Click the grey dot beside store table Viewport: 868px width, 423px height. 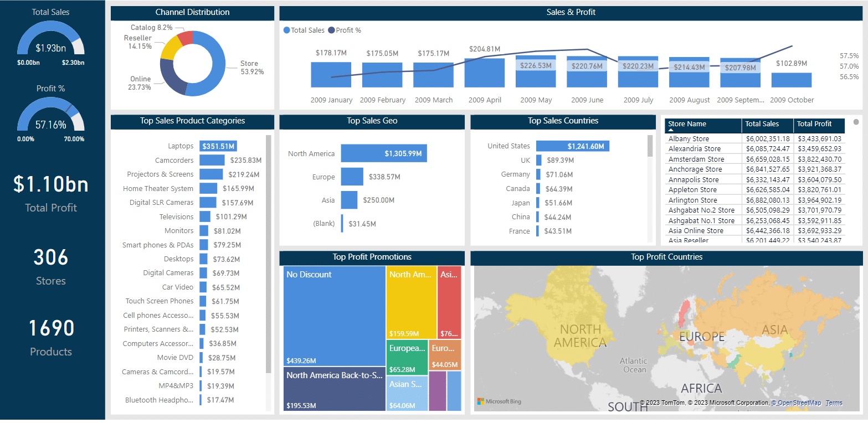[x=856, y=122]
